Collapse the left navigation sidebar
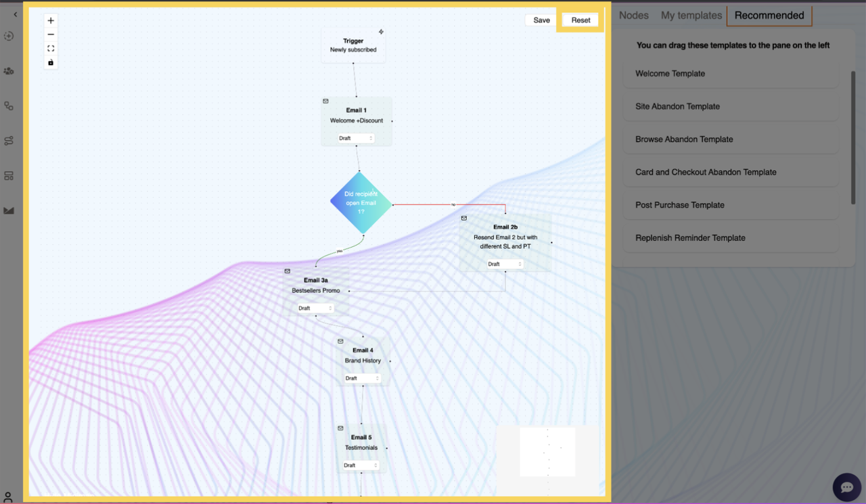This screenshot has height=504, width=866. pyautogui.click(x=15, y=14)
